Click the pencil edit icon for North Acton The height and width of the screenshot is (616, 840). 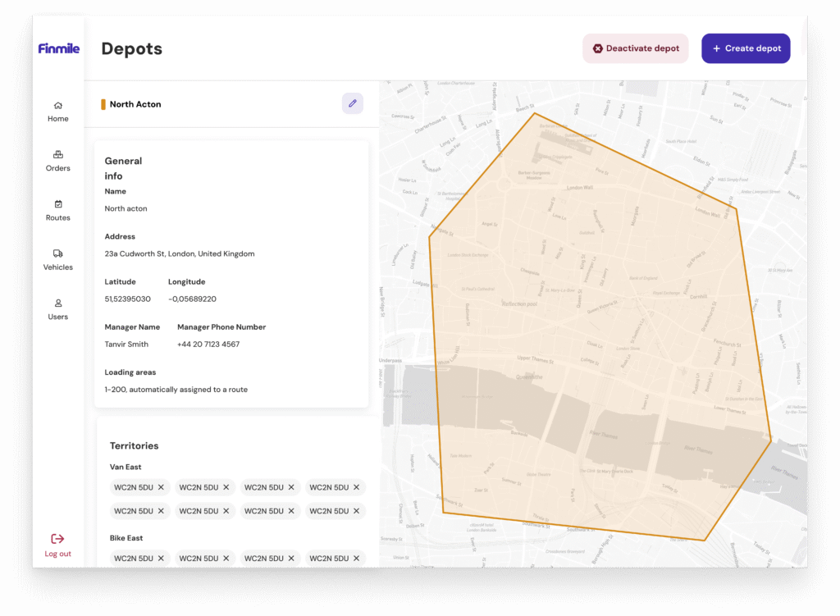[x=353, y=103]
